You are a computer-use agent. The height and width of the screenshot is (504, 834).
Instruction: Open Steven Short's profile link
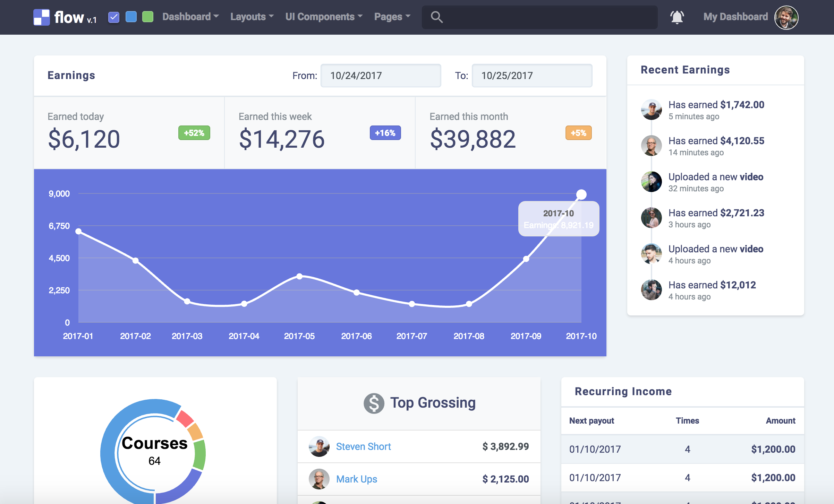363,446
